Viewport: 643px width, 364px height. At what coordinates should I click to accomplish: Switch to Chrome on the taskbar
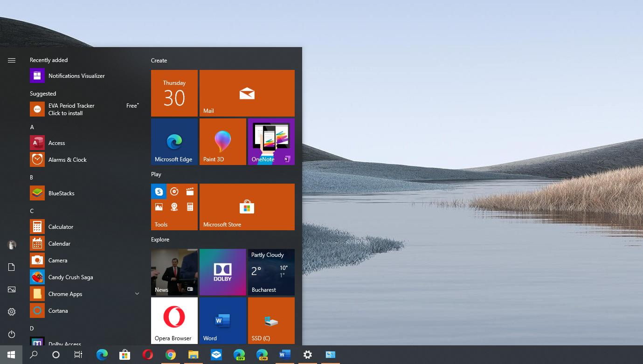[x=170, y=355]
